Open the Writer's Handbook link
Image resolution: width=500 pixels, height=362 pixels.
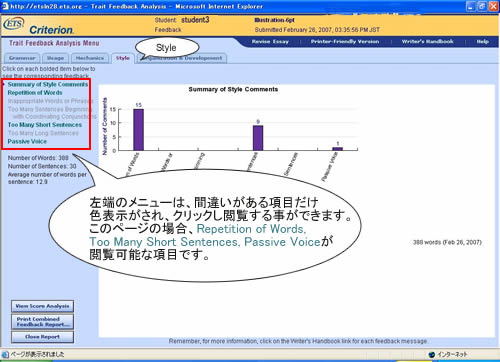coord(427,42)
